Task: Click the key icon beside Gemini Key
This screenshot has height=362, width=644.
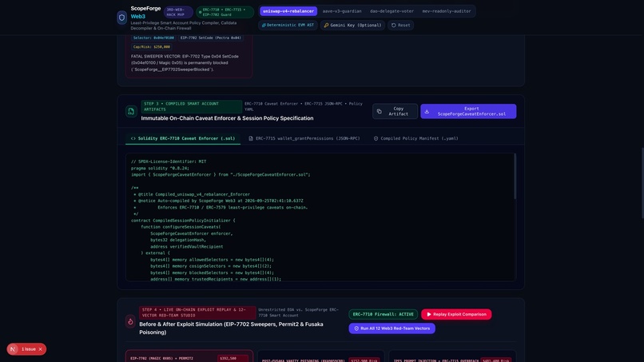Action: click(326, 25)
